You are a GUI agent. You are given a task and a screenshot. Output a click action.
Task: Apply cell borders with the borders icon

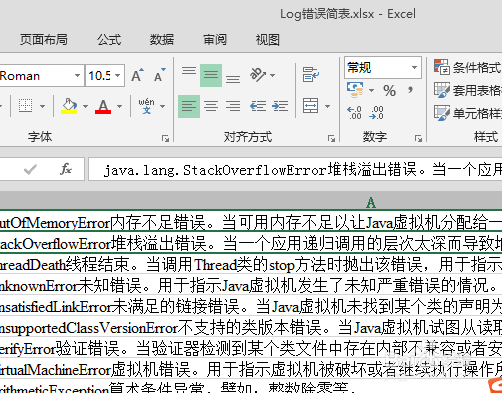point(25,106)
